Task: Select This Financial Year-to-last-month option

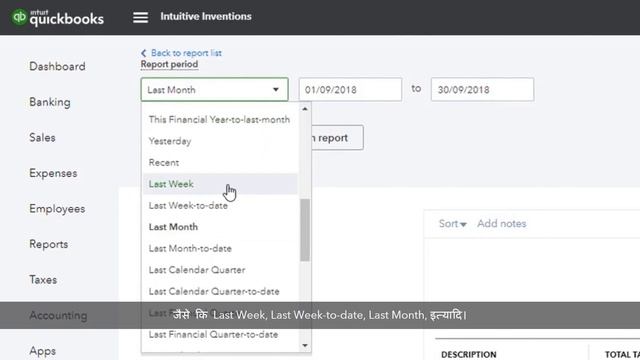Action: [x=219, y=120]
